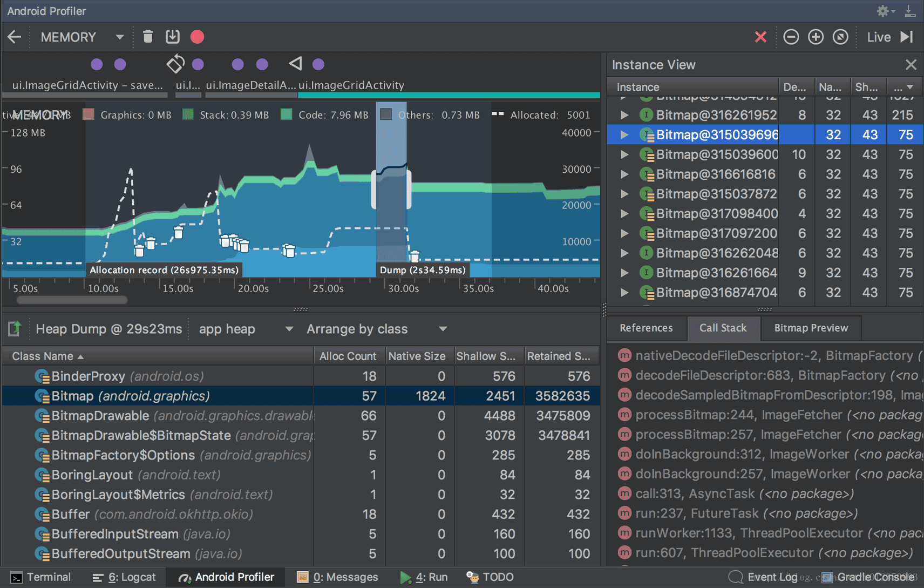Expand instance Bitmap@317098400
The width and height of the screenshot is (924, 588).
(x=624, y=213)
